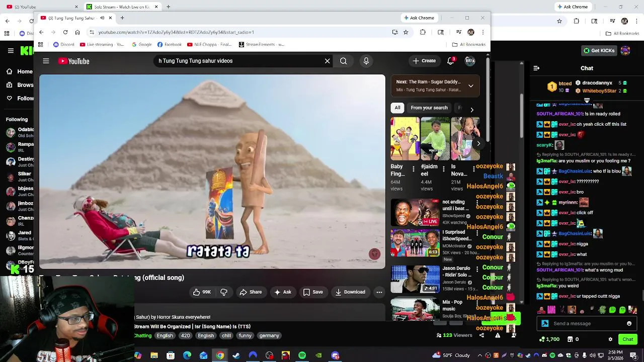
Task: Open the Ask button under the video
Action: coord(283,292)
